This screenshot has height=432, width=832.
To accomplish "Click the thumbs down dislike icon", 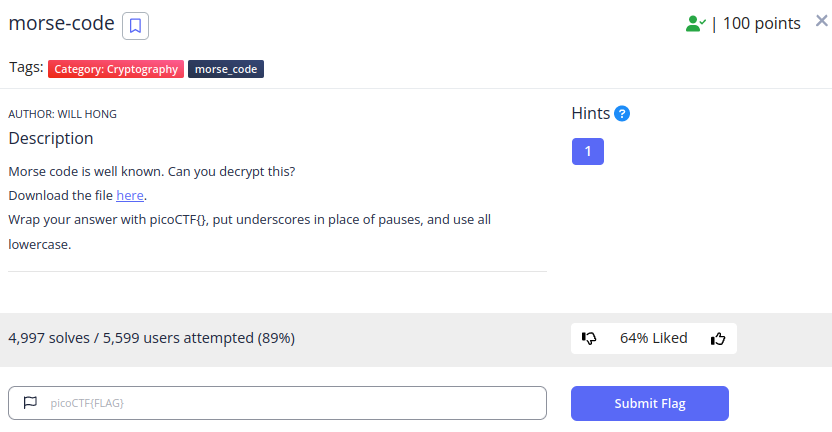I will 589,338.
